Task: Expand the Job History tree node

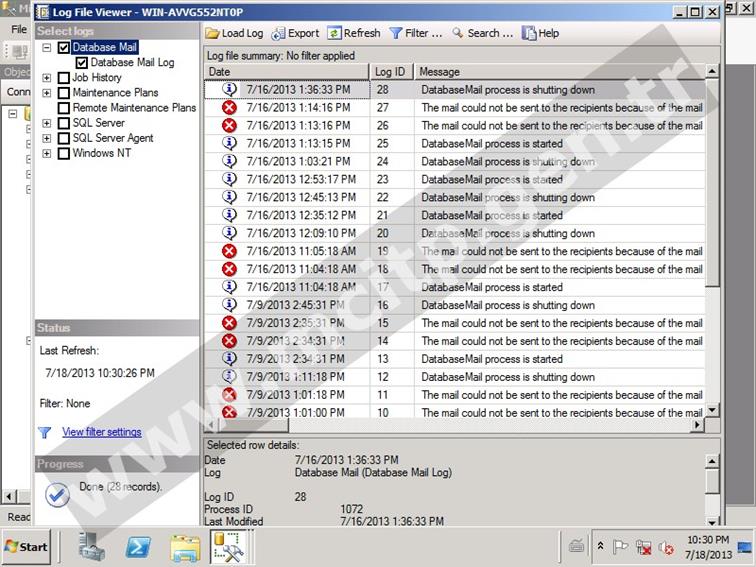Action: tap(47, 78)
